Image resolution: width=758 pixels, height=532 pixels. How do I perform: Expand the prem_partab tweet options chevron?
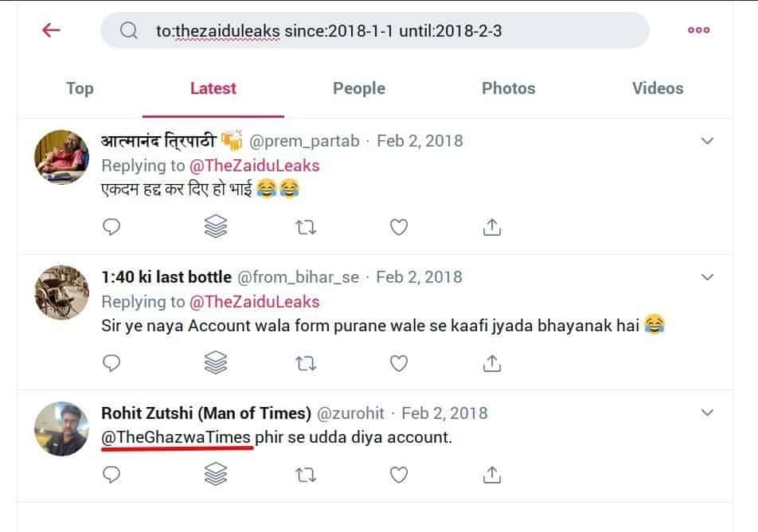click(706, 141)
